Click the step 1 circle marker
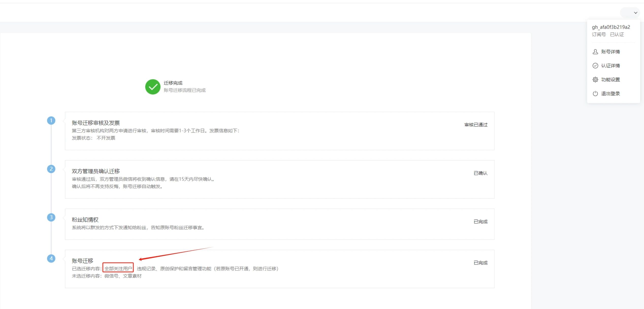 (51, 120)
